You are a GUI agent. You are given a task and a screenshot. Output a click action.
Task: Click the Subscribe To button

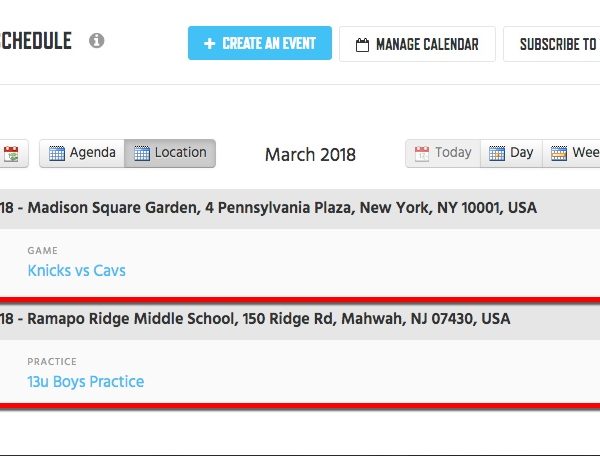click(551, 44)
